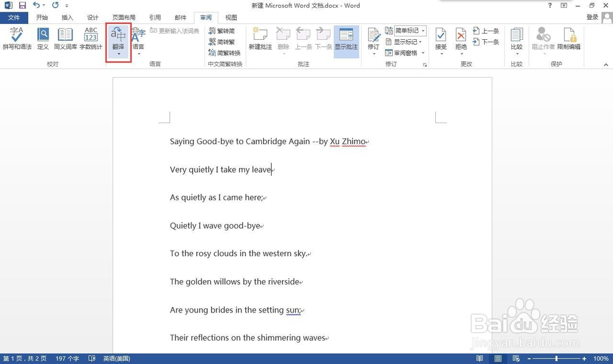Switch to the View (视图) tab
The height and width of the screenshot is (364, 613).
coord(231,18)
